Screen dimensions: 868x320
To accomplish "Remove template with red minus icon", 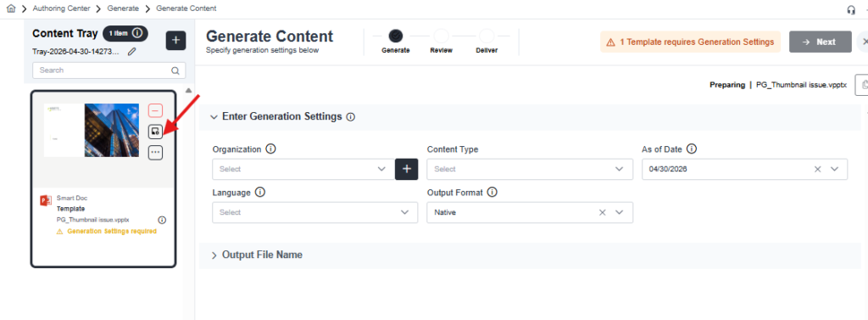I will tap(156, 110).
